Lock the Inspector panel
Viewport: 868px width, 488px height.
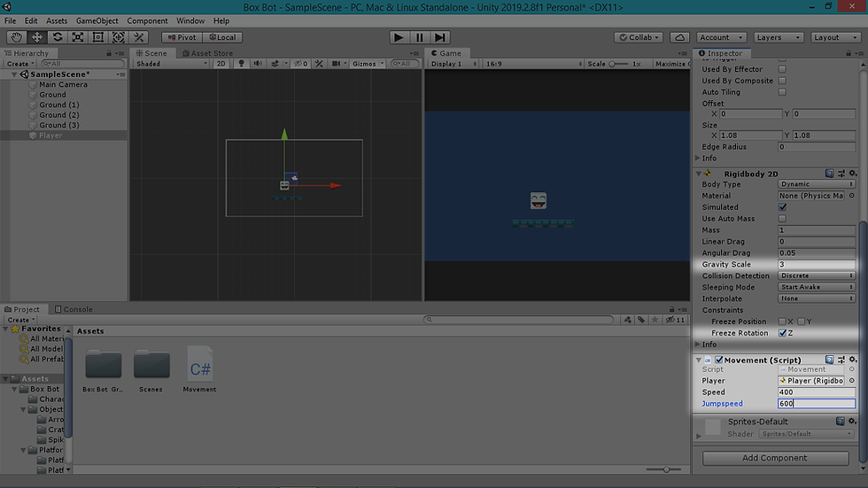click(x=849, y=53)
